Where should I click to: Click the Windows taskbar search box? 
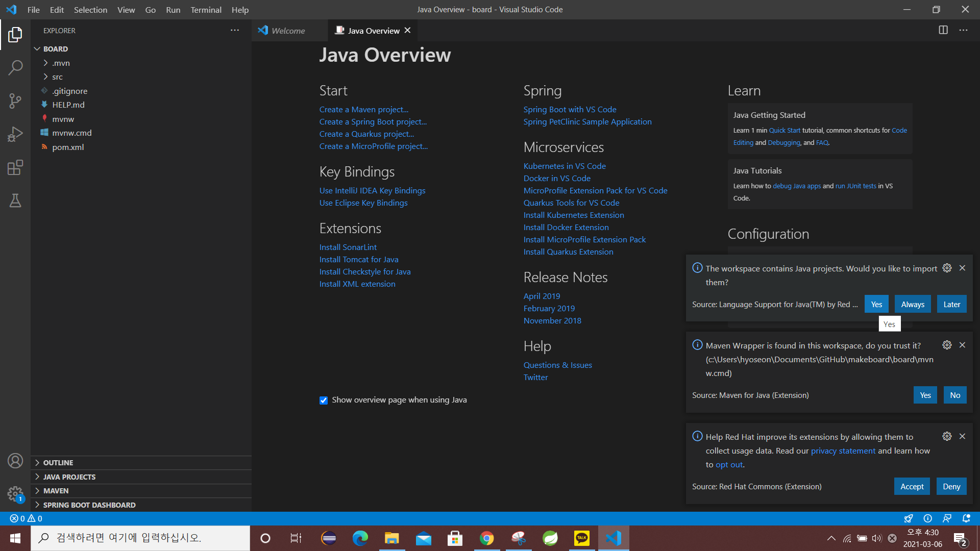(140, 538)
